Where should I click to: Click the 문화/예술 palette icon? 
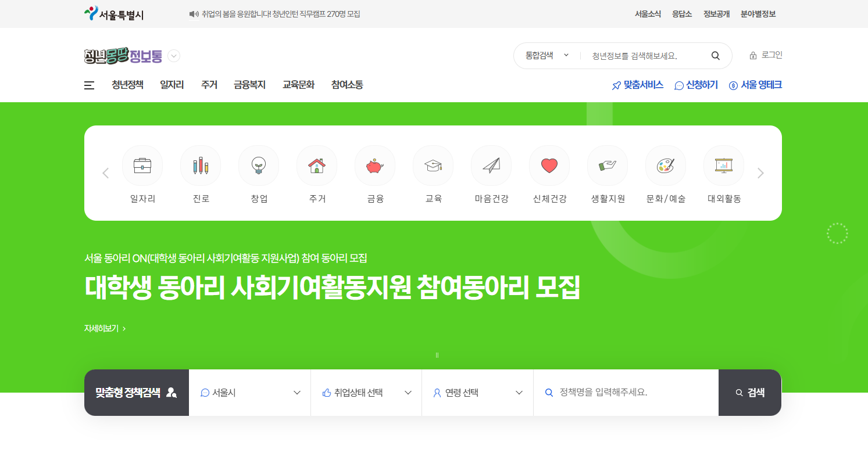tap(666, 166)
